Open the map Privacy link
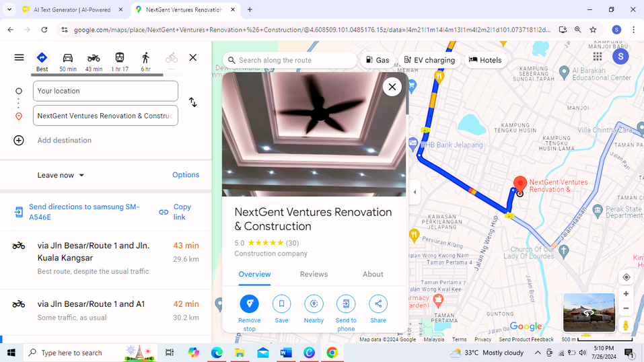644x362 pixels. 482,339
